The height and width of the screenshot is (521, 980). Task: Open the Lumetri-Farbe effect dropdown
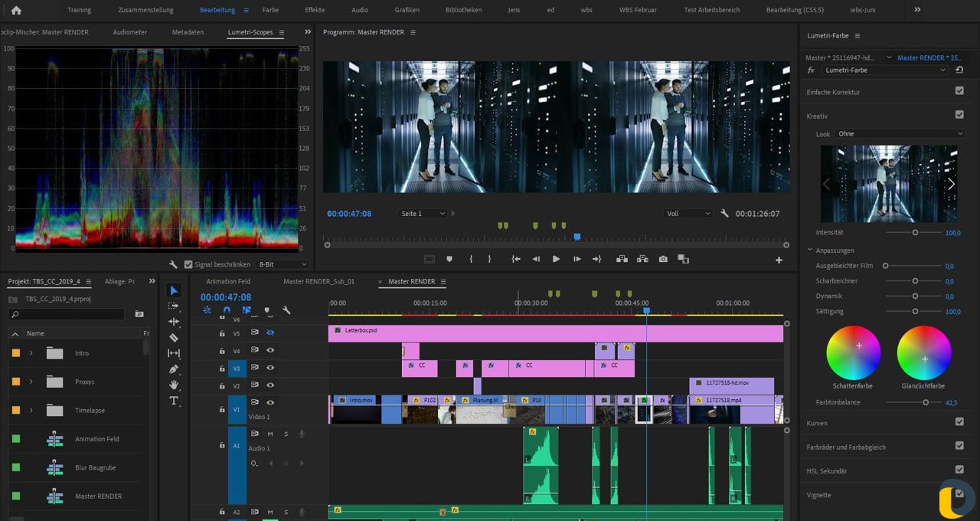(x=885, y=70)
